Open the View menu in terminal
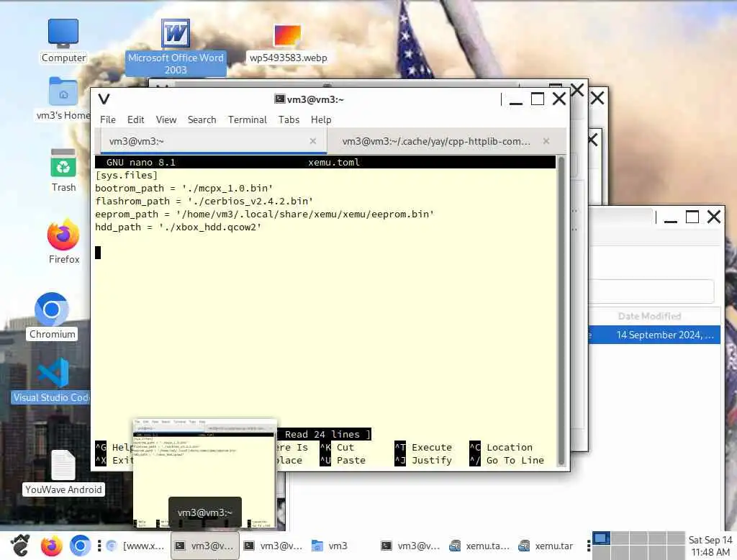737x560 pixels. coord(166,120)
